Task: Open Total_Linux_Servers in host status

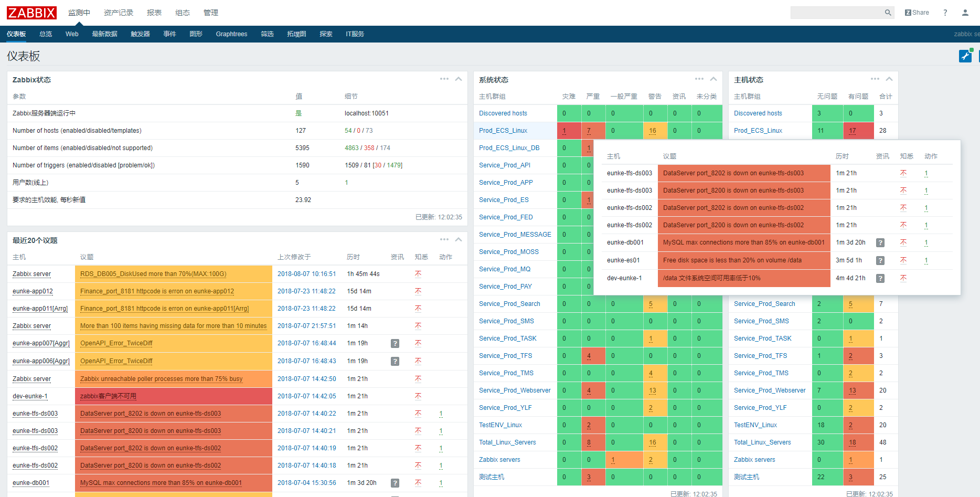Action: coord(762,442)
